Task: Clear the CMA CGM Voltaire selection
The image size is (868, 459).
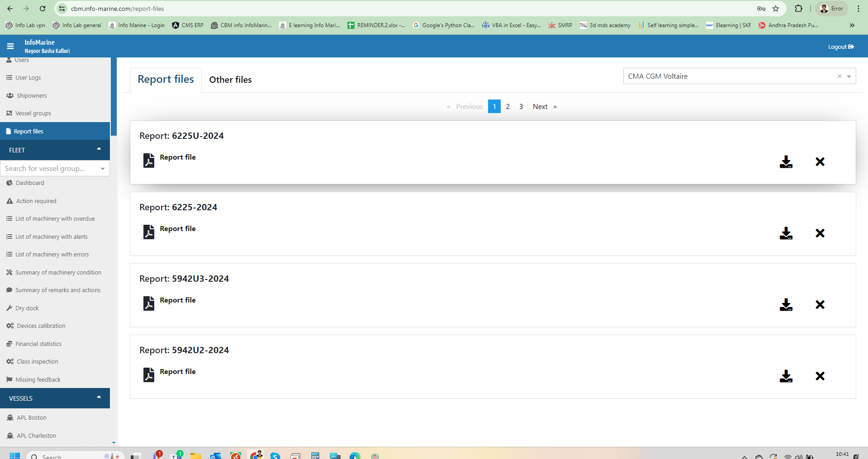Action: pos(839,76)
